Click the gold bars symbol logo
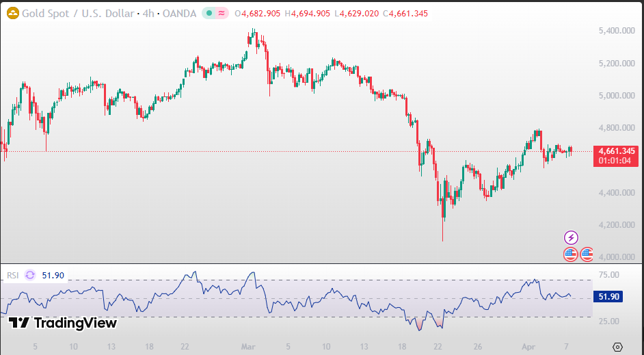Image resolution: width=644 pixels, height=355 pixels. pos(12,13)
